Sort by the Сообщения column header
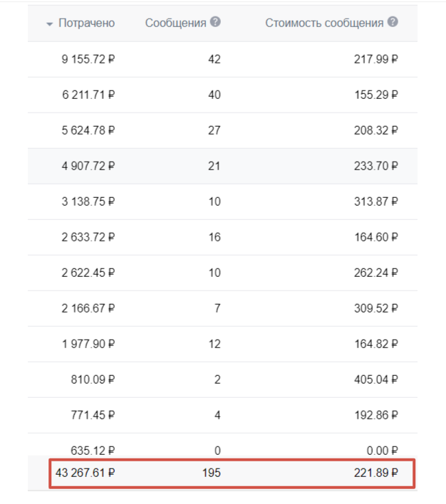This screenshot has width=446, height=504. (x=175, y=23)
